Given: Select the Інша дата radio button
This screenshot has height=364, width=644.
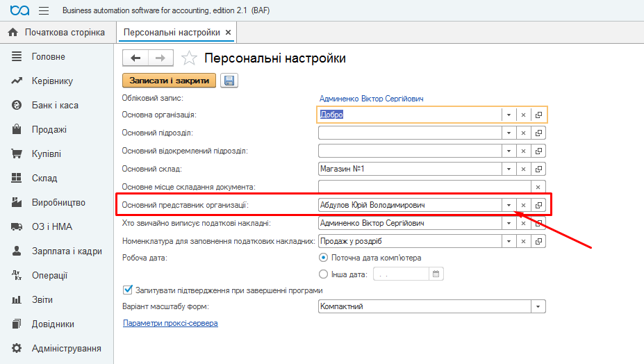Looking at the screenshot, I should (x=323, y=274).
